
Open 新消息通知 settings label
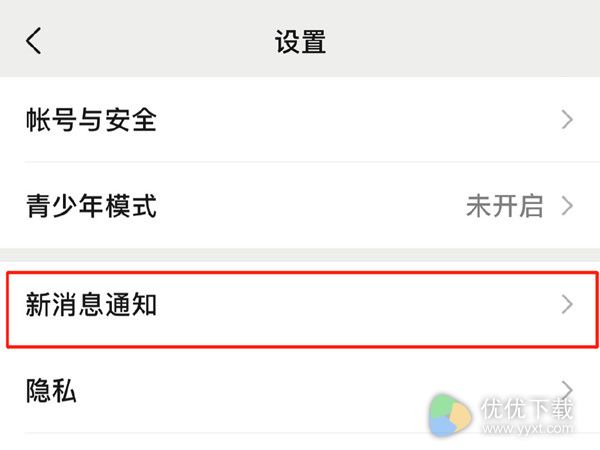(91, 305)
